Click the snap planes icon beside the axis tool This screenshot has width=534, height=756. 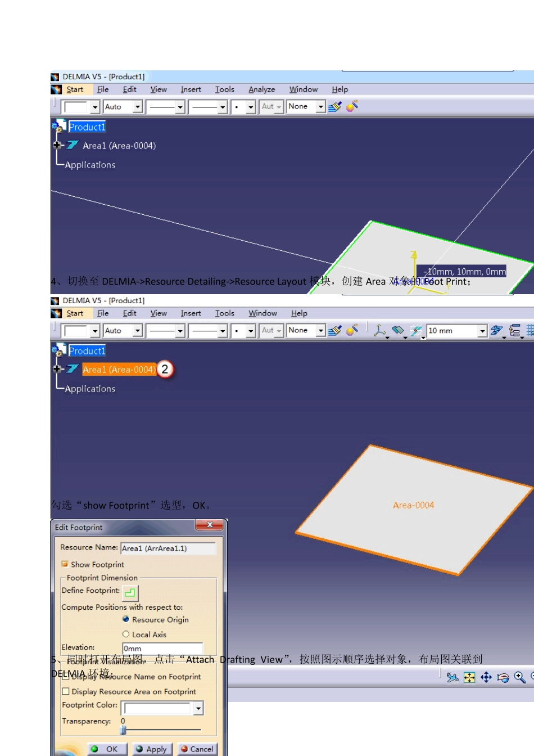[x=399, y=331]
